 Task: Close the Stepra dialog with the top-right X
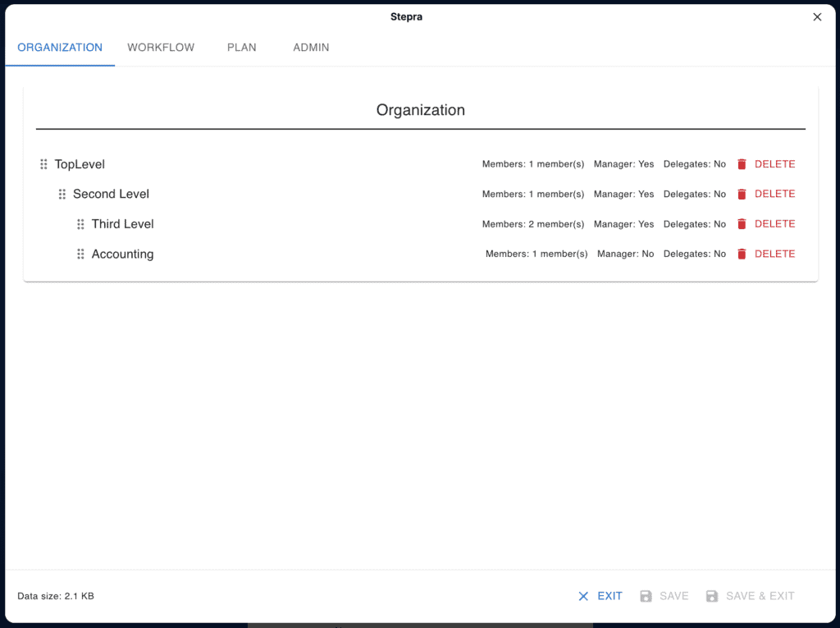pos(817,17)
